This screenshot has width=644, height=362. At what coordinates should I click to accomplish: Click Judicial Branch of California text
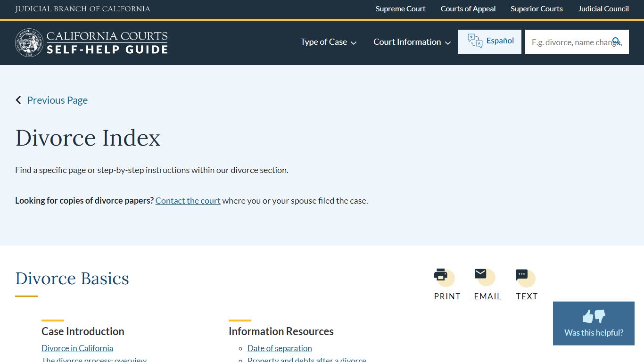click(83, 8)
